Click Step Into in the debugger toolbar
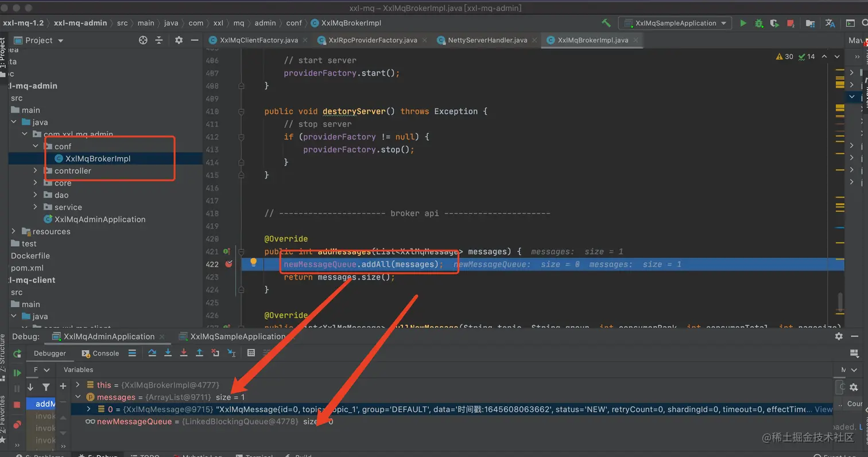This screenshot has width=868, height=457. tap(168, 353)
